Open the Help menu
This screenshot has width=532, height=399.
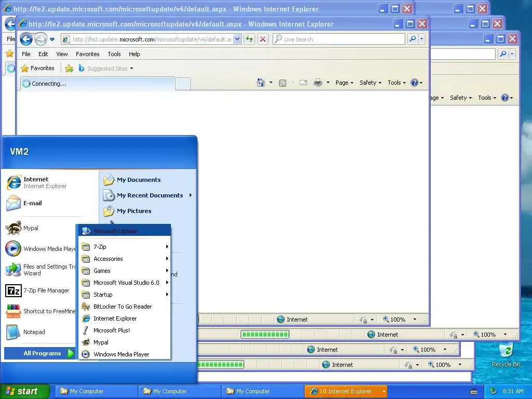tap(135, 54)
